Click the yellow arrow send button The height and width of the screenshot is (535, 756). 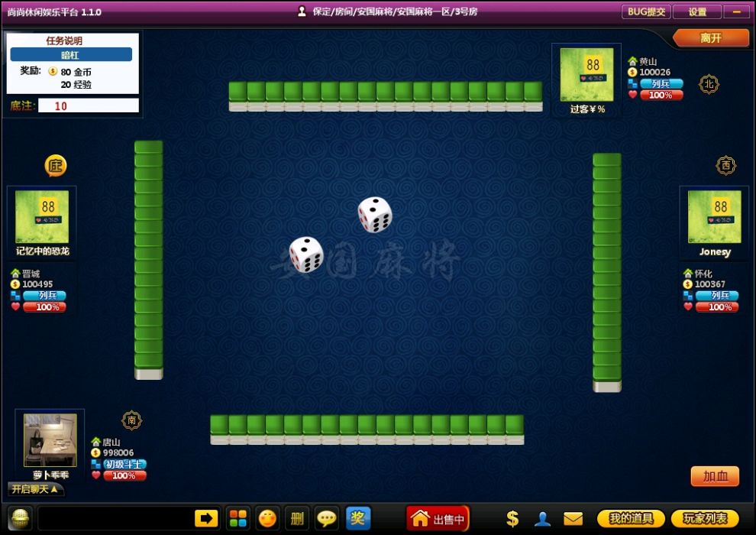[x=206, y=519]
